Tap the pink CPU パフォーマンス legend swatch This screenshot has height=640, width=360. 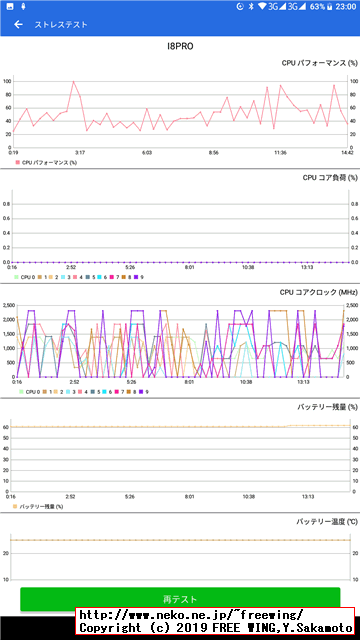pyautogui.click(x=18, y=162)
